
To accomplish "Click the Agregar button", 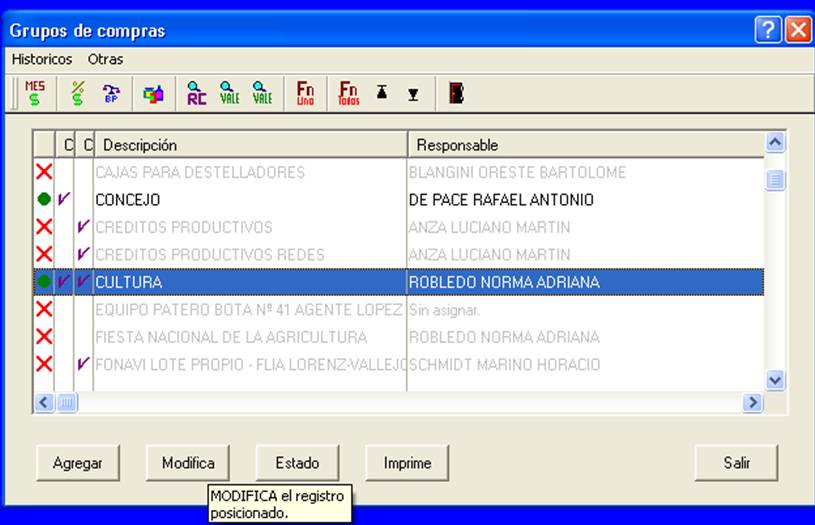I will (x=77, y=463).
